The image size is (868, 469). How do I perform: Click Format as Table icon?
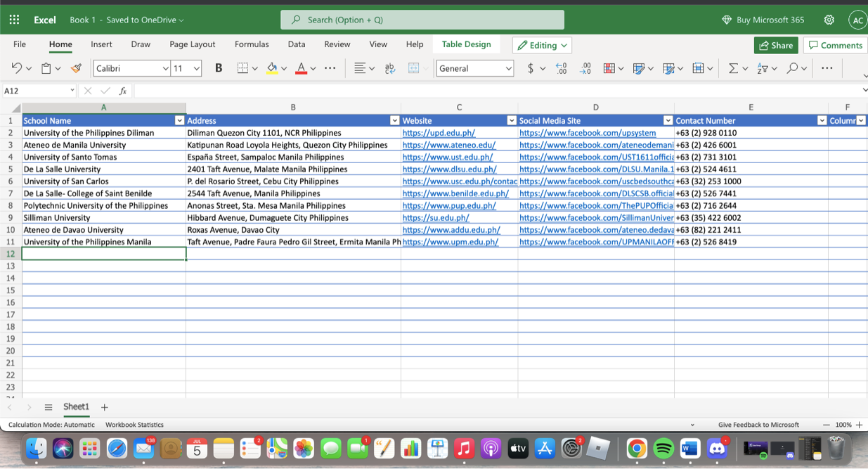638,68
